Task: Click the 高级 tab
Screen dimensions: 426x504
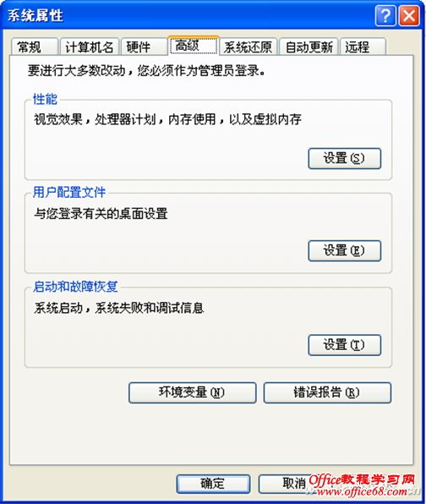Action: coord(194,46)
